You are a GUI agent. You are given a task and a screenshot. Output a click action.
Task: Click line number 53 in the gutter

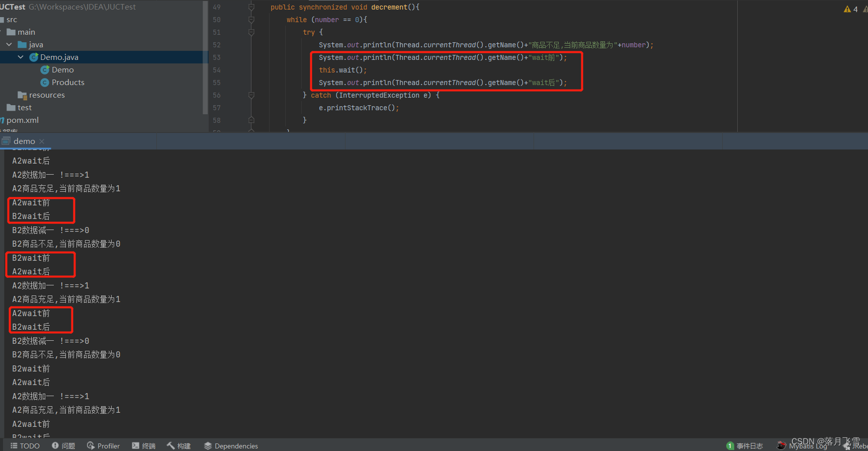pyautogui.click(x=217, y=57)
